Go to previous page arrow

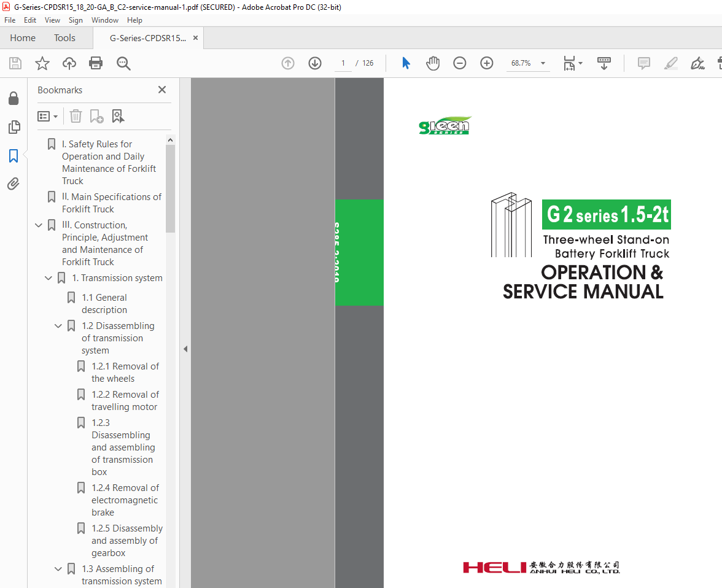[288, 63]
